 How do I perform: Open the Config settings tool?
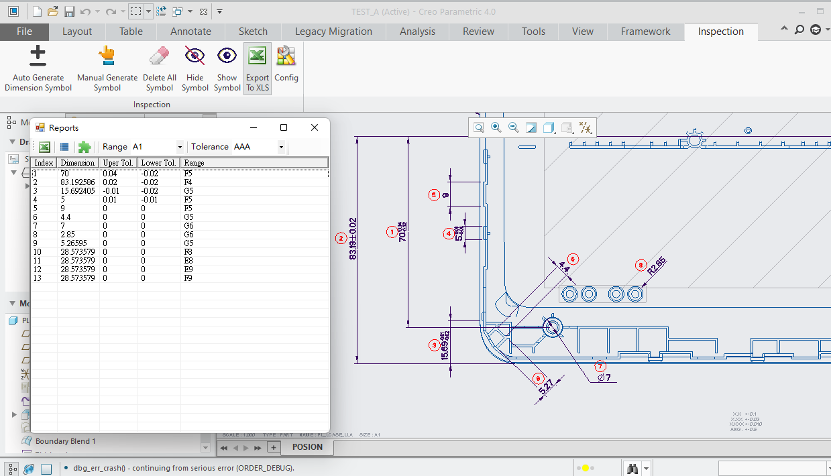coord(286,65)
